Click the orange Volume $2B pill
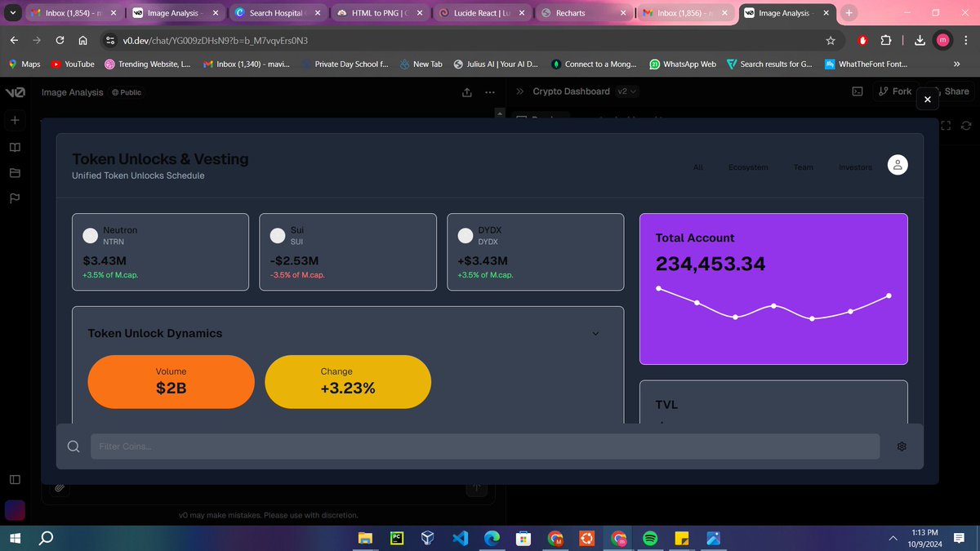Viewport: 980px width, 551px height. pos(171,381)
